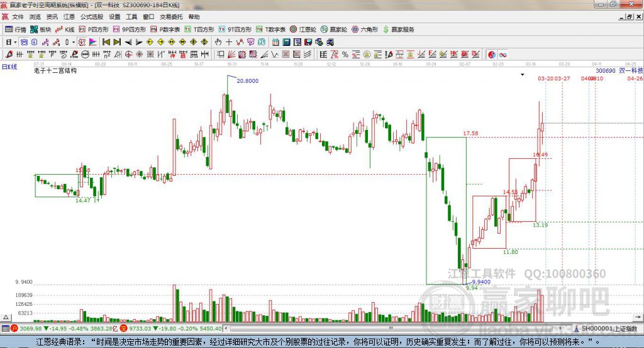Expand volume panel with triangle button
Screen dimensions: 644x348
click(x=6, y=317)
